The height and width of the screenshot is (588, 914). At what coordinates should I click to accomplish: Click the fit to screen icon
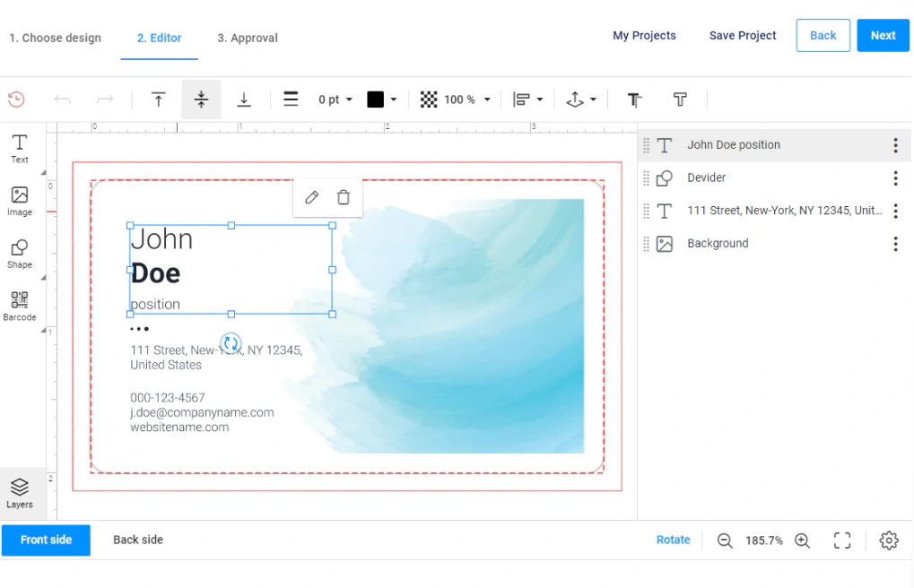tap(842, 540)
